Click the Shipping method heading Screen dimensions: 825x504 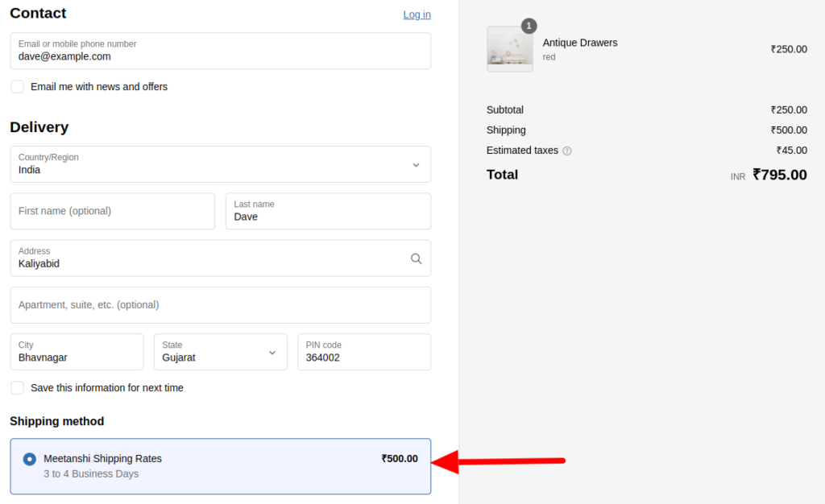57,422
